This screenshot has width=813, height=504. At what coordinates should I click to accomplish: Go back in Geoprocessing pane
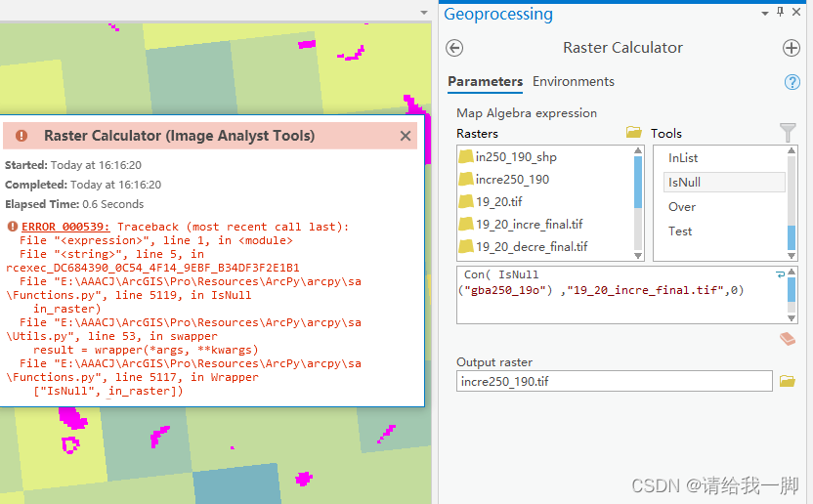(454, 48)
